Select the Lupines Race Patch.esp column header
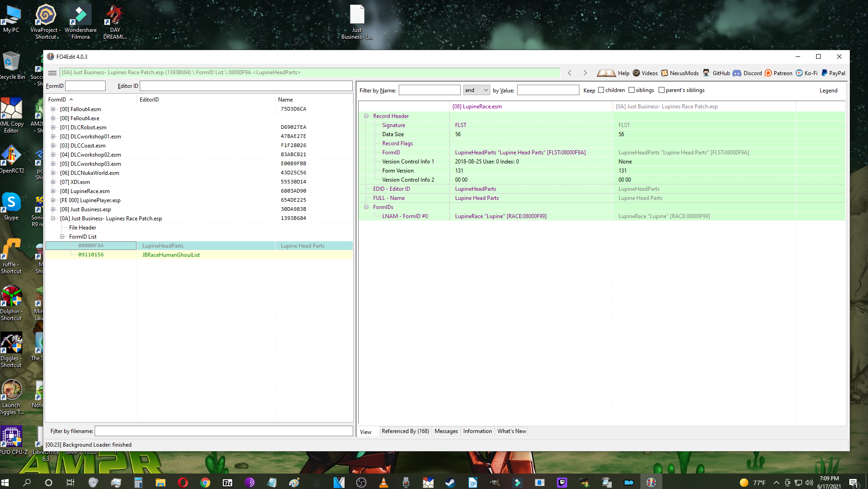Screen dimensions: 868x489 (704, 107)
